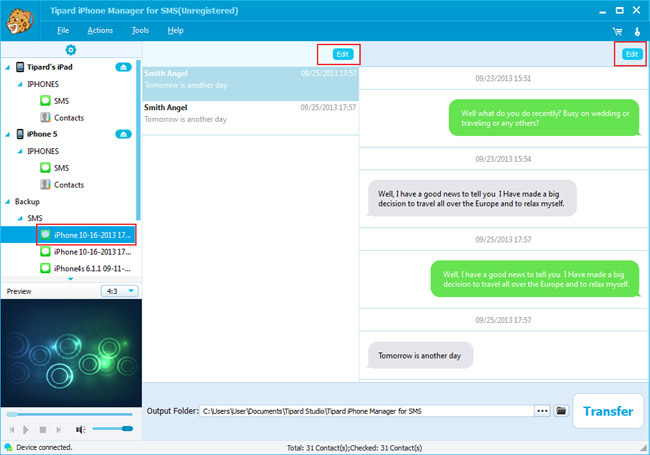The width and height of the screenshot is (650, 455).
Task: Adjust the preview volume slider
Action: 113,428
